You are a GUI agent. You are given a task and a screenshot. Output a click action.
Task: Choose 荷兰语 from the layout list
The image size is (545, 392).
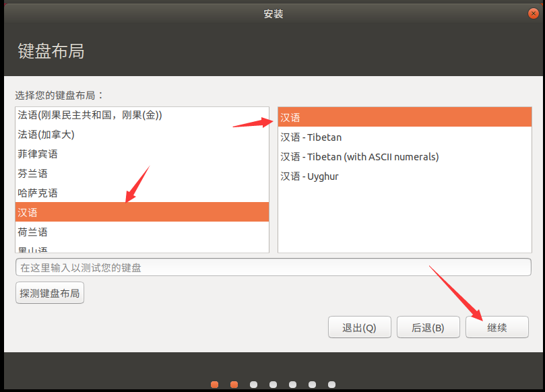tap(142, 232)
